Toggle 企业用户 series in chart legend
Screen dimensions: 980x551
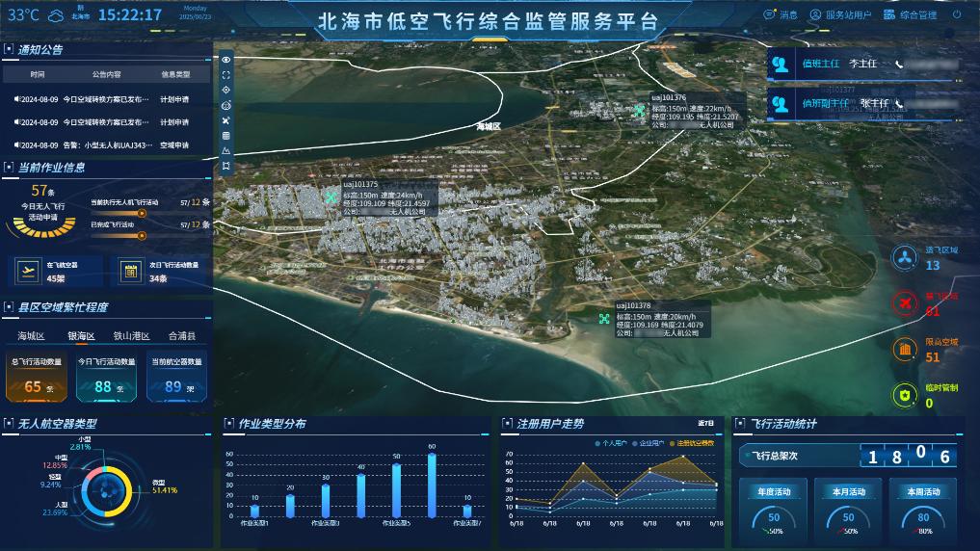[650, 443]
